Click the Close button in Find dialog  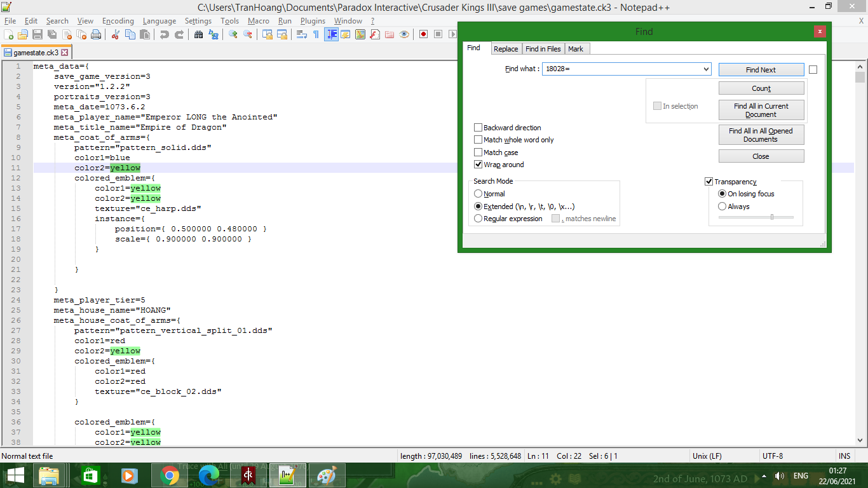[761, 156]
